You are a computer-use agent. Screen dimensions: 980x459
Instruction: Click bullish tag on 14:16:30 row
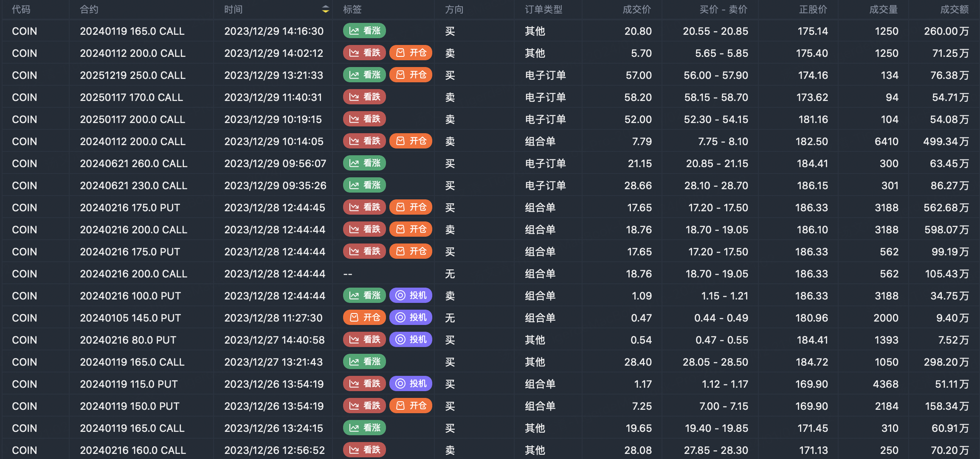click(364, 31)
